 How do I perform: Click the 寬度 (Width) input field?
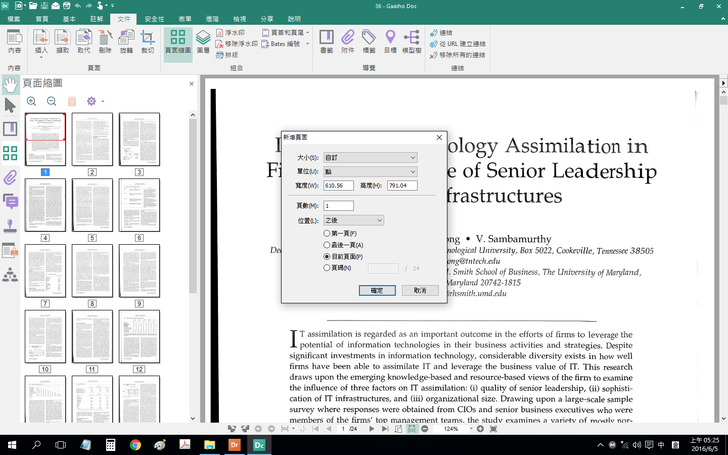pos(338,186)
